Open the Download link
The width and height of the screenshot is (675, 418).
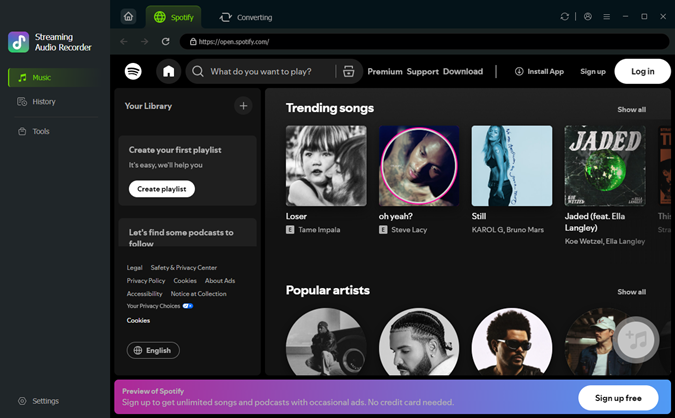pos(463,71)
